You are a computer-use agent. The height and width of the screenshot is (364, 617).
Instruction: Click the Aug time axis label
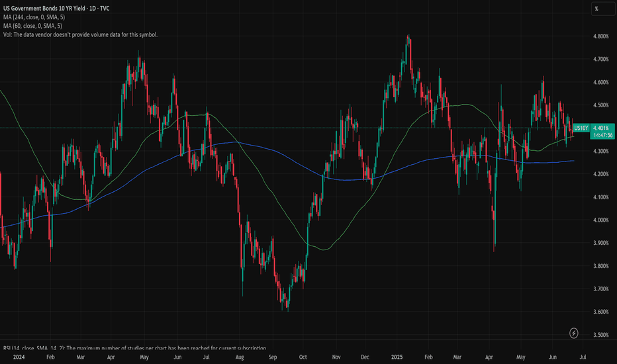pyautogui.click(x=239, y=357)
